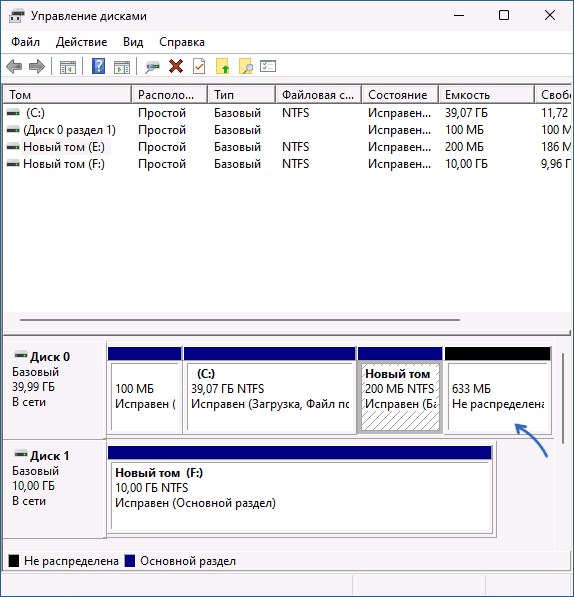
Task: Minimize the Управление дисками window
Action: [x=459, y=15]
